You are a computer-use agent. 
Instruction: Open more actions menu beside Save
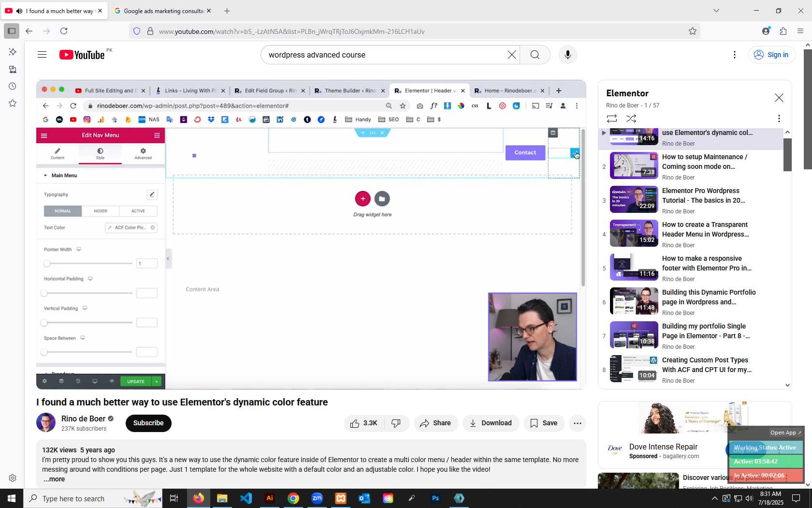578,423
